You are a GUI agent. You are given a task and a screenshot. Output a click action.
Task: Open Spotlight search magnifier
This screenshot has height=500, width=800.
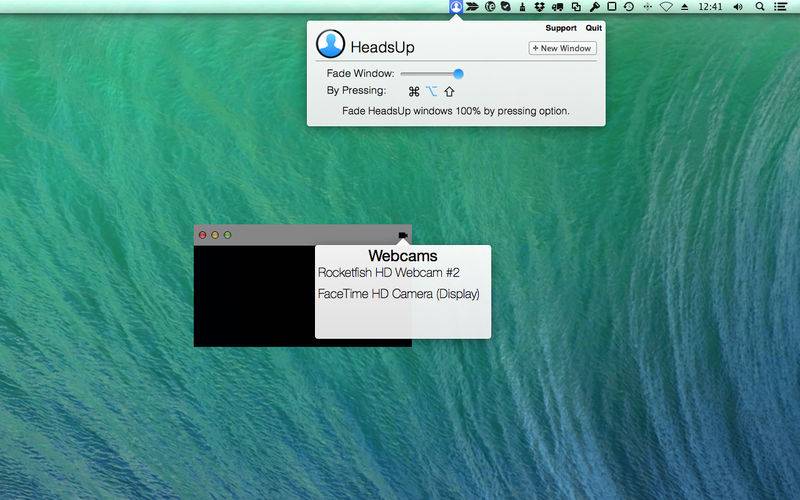click(x=760, y=7)
